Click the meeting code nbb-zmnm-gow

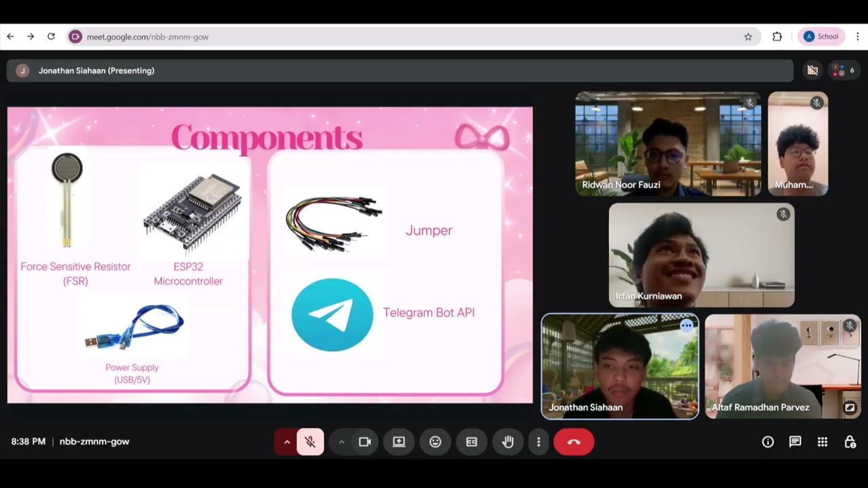point(94,441)
